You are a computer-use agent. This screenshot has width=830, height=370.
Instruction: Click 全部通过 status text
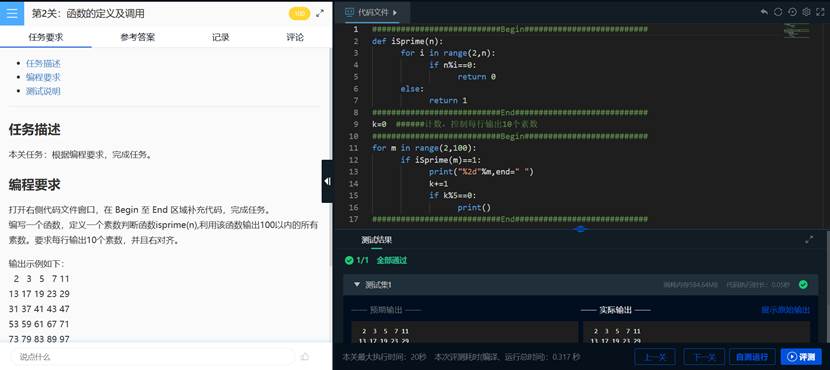pos(392,260)
